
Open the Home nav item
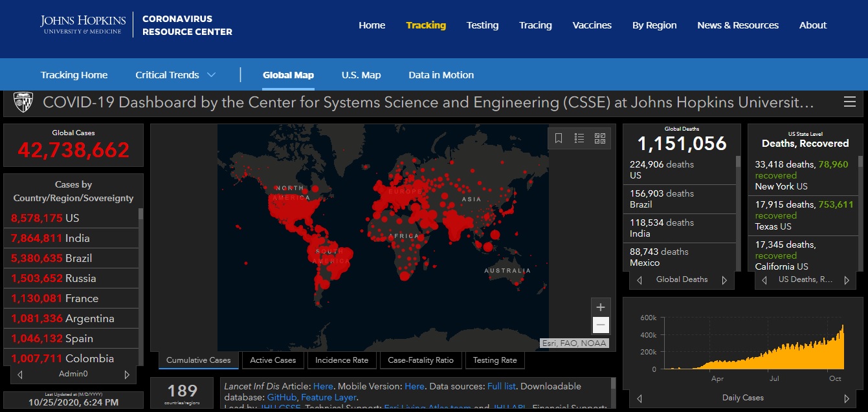(372, 25)
